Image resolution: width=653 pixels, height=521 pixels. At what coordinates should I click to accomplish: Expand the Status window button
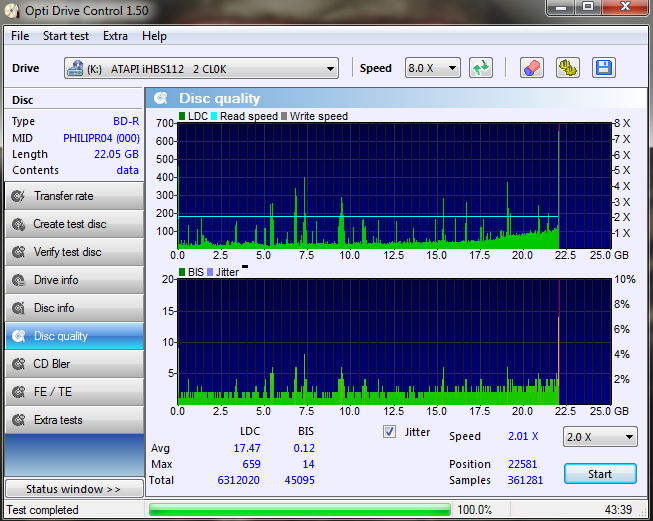tap(74, 489)
